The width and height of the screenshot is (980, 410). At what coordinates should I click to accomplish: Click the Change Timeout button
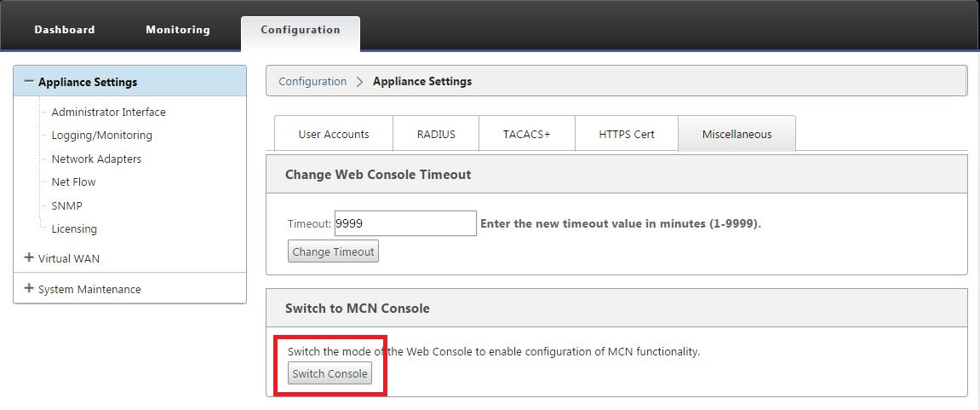pos(333,251)
